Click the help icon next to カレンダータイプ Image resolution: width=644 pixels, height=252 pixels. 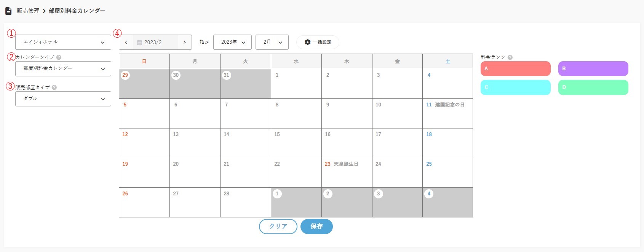(59, 57)
